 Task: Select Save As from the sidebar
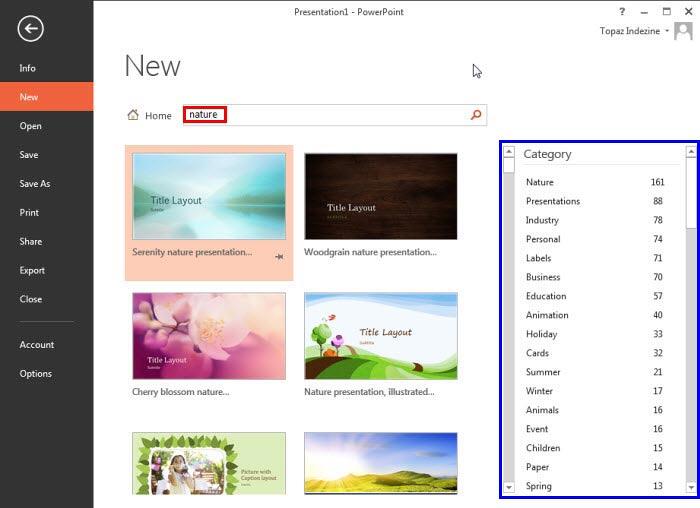pyautogui.click(x=34, y=184)
